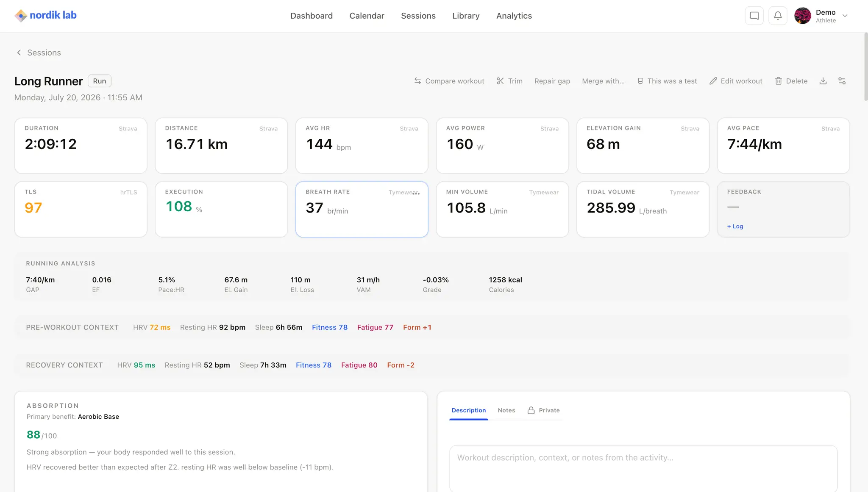Screen dimensions: 868x492
Task: Go back using the Sessions chevron
Action: tap(19, 53)
